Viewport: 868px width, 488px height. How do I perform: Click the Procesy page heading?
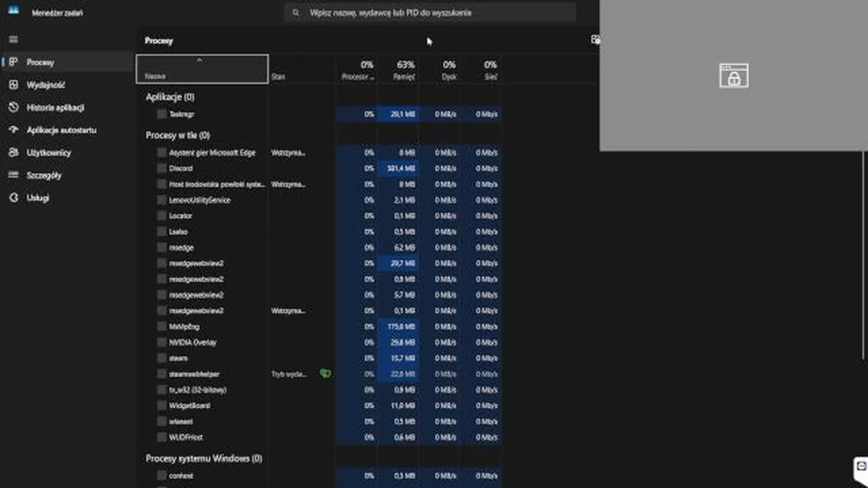coord(159,41)
